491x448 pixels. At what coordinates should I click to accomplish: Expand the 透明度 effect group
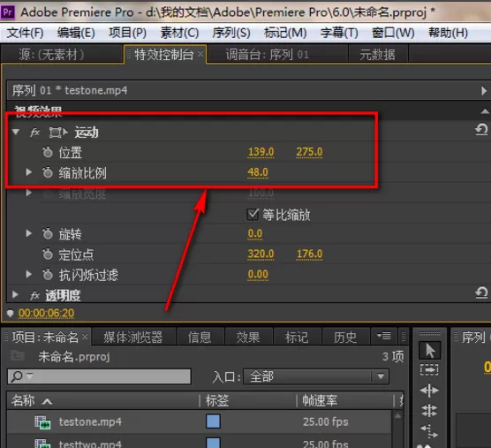point(15,294)
